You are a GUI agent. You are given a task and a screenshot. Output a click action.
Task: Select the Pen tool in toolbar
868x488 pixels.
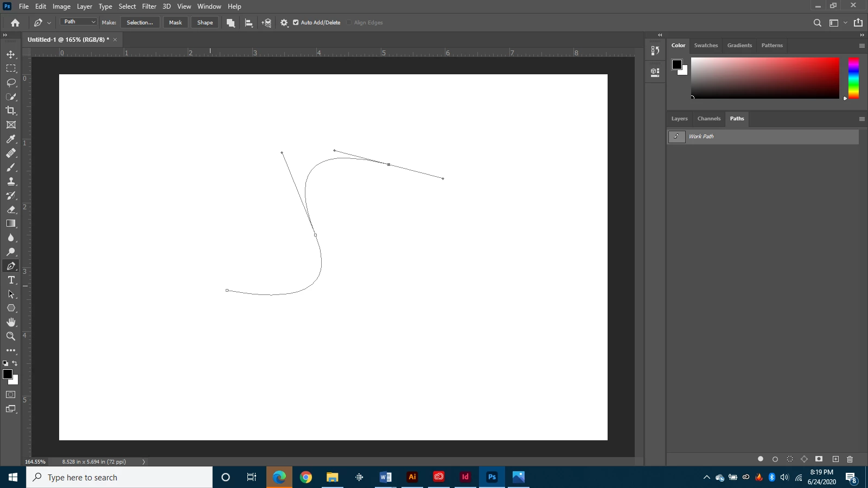[11, 266]
